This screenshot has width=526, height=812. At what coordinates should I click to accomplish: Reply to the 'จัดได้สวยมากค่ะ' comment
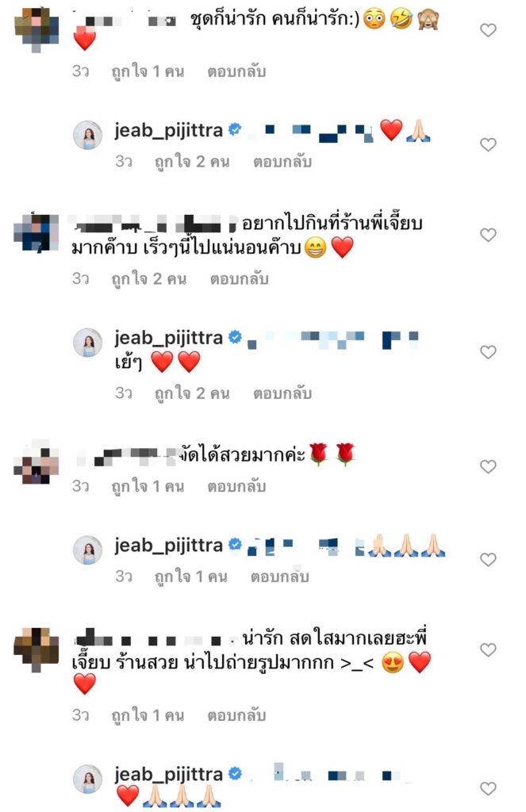(x=236, y=487)
